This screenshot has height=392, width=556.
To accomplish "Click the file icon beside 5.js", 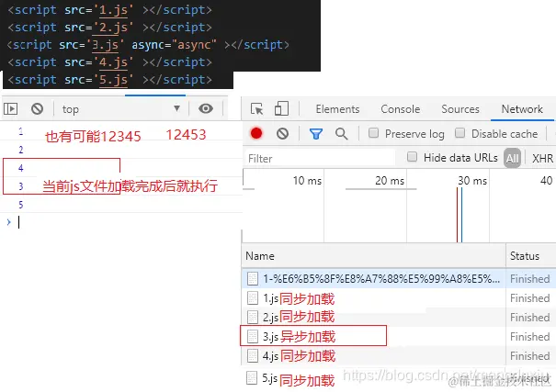I will coord(252,378).
